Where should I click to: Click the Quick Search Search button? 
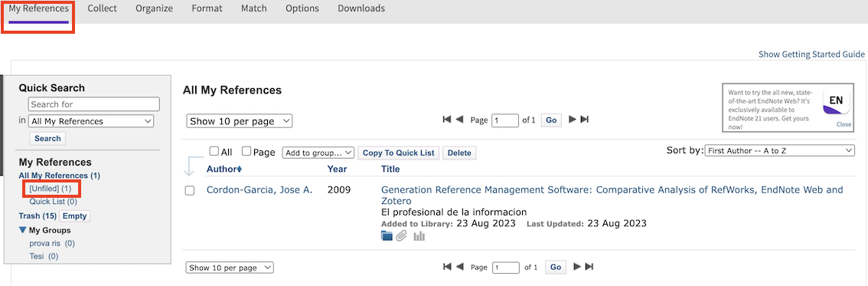click(x=47, y=139)
